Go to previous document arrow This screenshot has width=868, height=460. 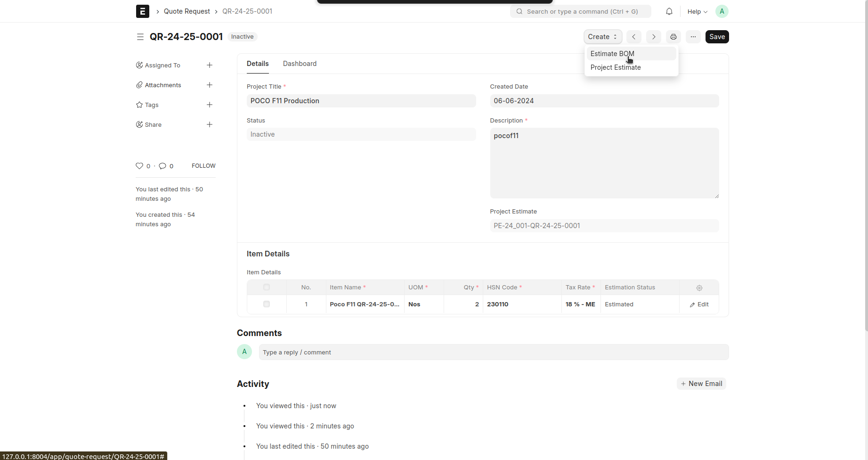tap(634, 37)
